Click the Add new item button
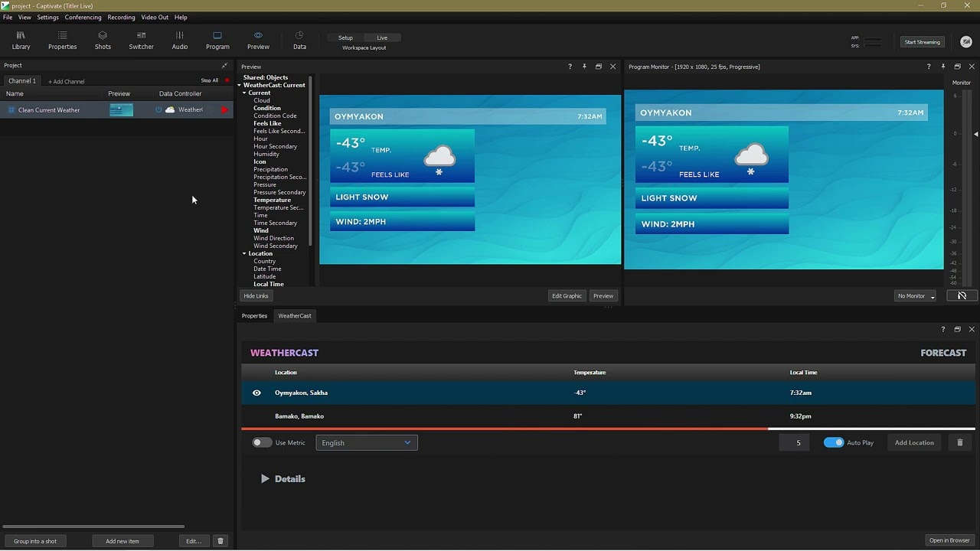Viewport: 980px width, 551px height. click(x=122, y=541)
